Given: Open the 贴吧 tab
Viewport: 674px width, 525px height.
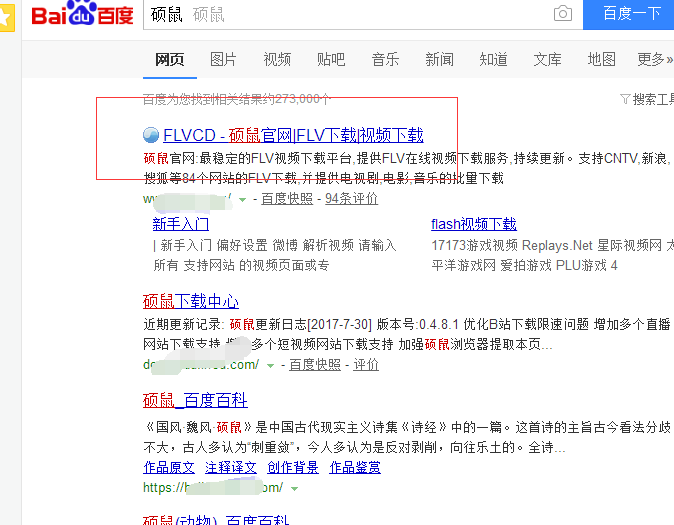Looking at the screenshot, I should pos(331,59).
